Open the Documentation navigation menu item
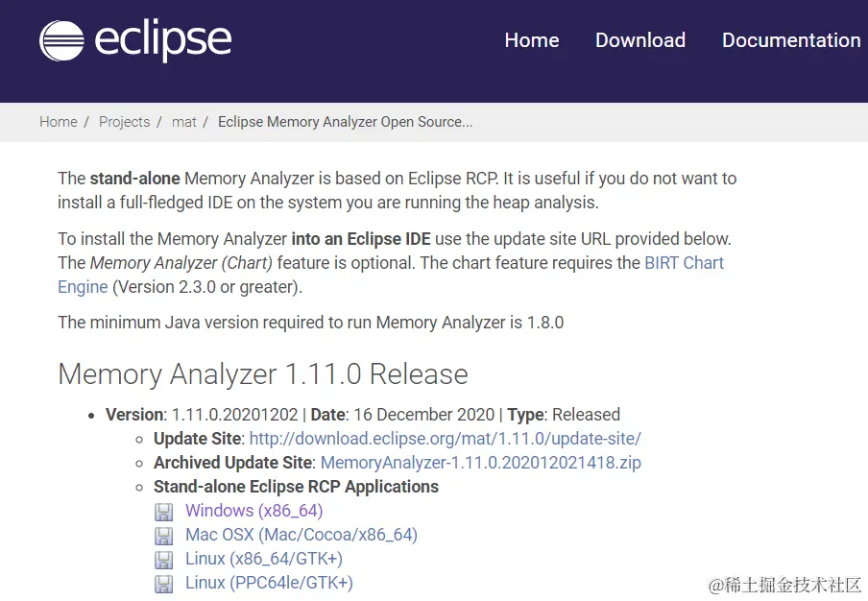The width and height of the screenshot is (868, 601). tap(791, 40)
